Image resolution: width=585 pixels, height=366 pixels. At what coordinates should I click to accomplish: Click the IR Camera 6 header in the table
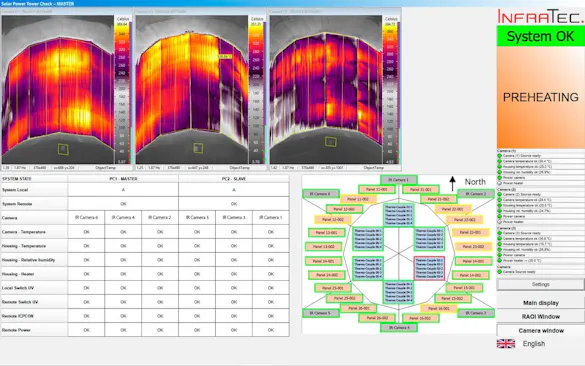pyautogui.click(x=86, y=218)
